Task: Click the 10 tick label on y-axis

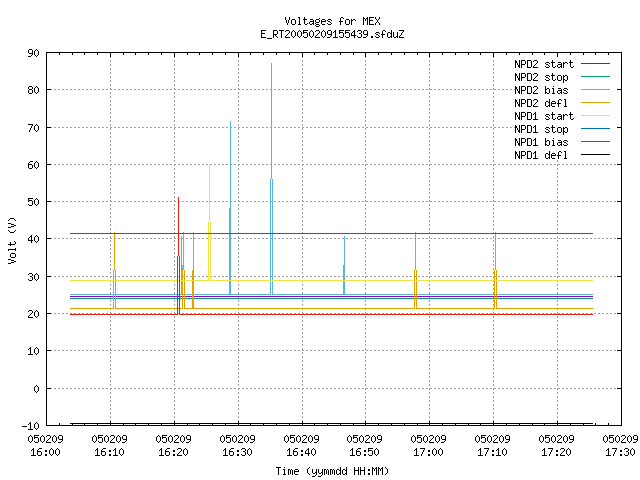Action: coord(33,351)
